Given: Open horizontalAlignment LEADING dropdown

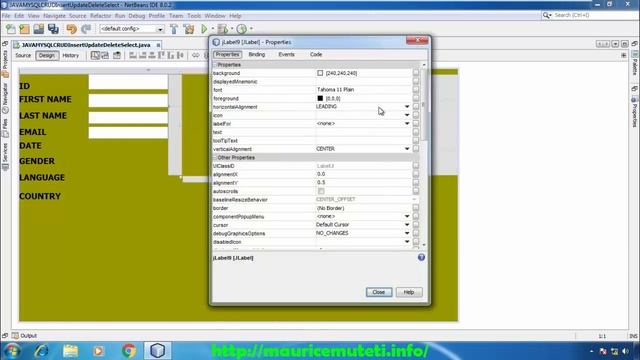Looking at the screenshot, I should 407,107.
